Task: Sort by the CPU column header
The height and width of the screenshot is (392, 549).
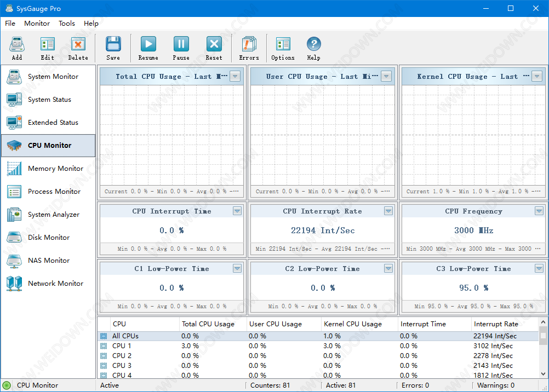Action: click(x=145, y=324)
